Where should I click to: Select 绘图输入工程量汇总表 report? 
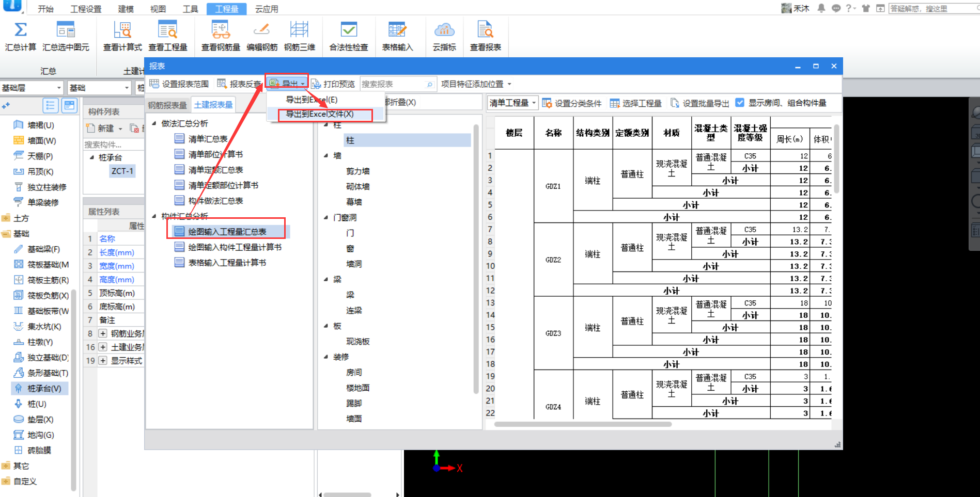click(227, 232)
